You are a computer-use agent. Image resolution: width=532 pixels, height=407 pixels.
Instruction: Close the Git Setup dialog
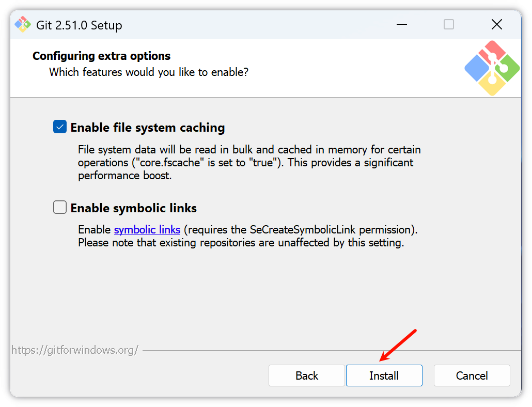(496, 24)
